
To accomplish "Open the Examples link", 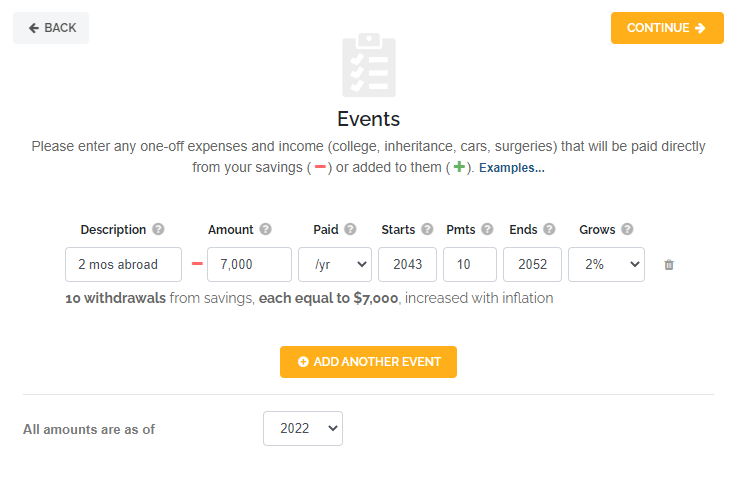I will 512,168.
